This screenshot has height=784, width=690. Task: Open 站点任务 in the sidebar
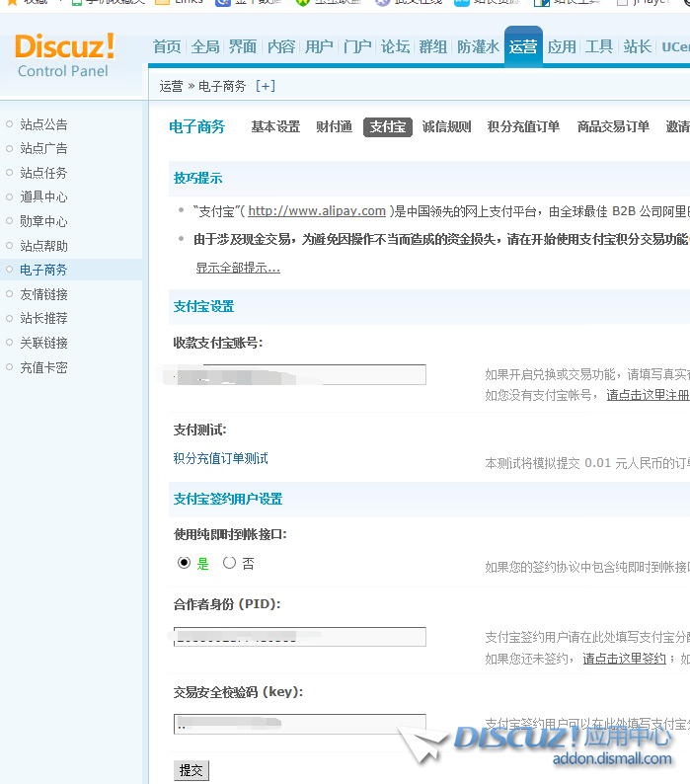click(43, 173)
